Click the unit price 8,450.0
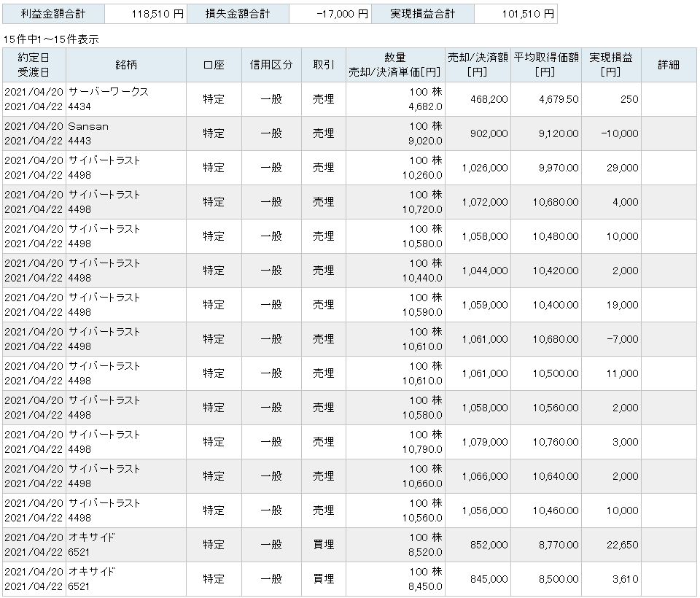Viewport: 700px width, 598px height. [425, 587]
